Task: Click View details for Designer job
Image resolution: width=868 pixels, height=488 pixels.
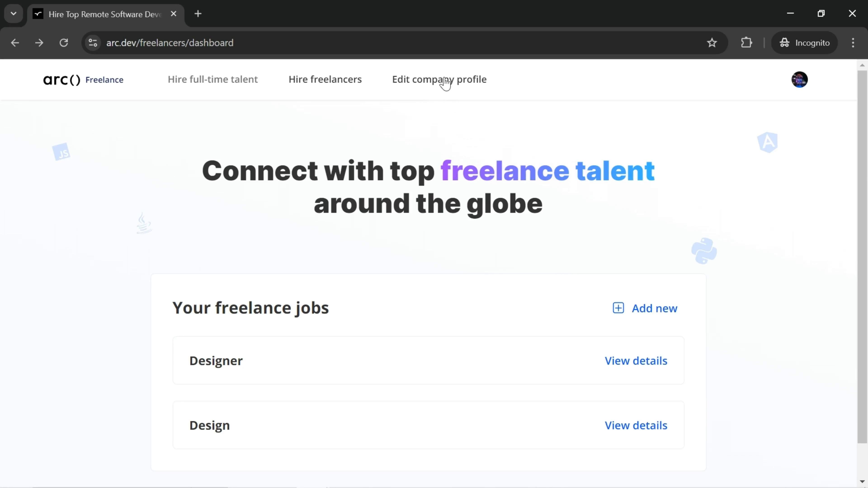Action: click(636, 361)
